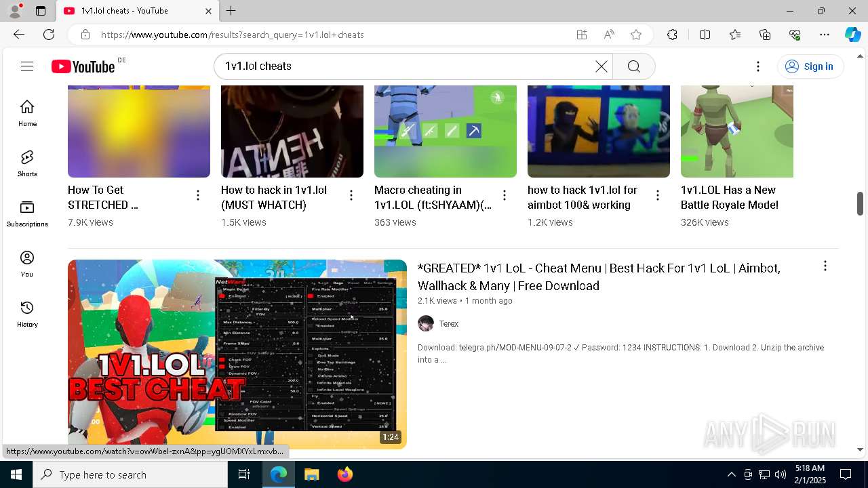The height and width of the screenshot is (488, 868).
Task: Go back with browser Back arrow
Action: pos(19,35)
